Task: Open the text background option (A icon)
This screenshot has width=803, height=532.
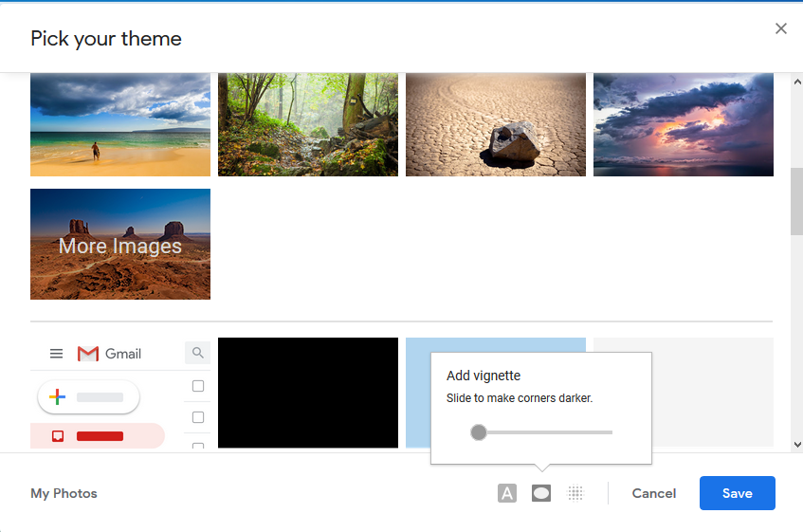Action: coord(507,493)
